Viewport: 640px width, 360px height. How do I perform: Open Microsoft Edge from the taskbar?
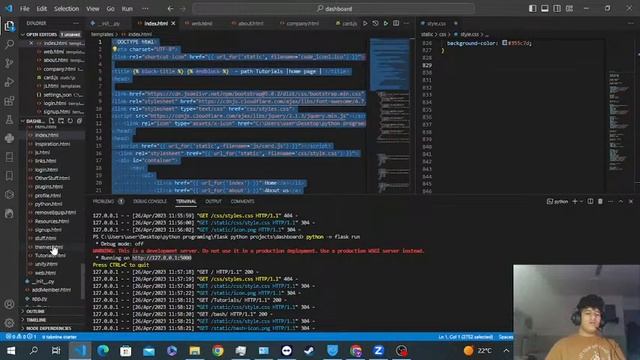103,351
